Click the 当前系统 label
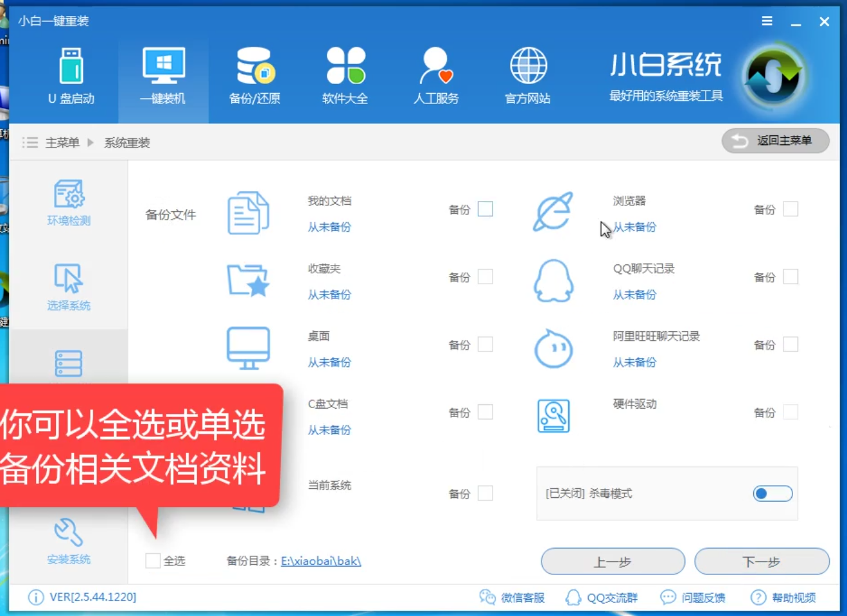Image resolution: width=847 pixels, height=616 pixels. tap(329, 485)
